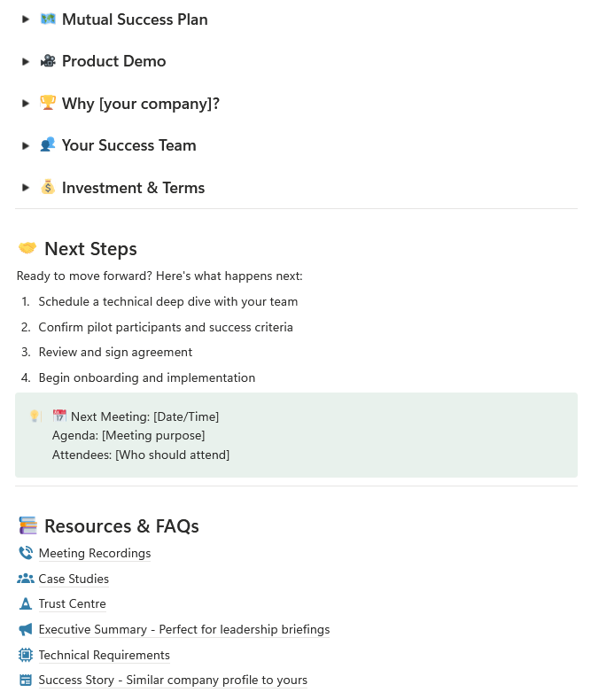Viewport: 591px width, 700px height.
Task: Click the books emoji by Resources & FAQs
Action: tap(27, 526)
